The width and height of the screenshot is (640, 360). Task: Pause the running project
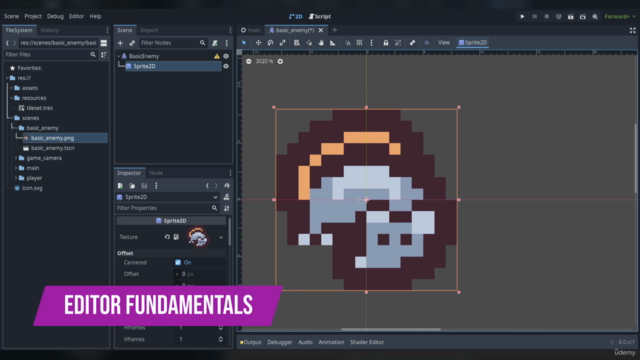click(534, 16)
